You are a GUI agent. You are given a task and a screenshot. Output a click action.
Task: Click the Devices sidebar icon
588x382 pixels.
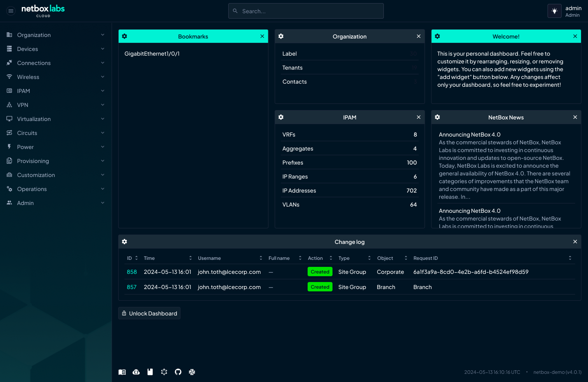point(9,49)
